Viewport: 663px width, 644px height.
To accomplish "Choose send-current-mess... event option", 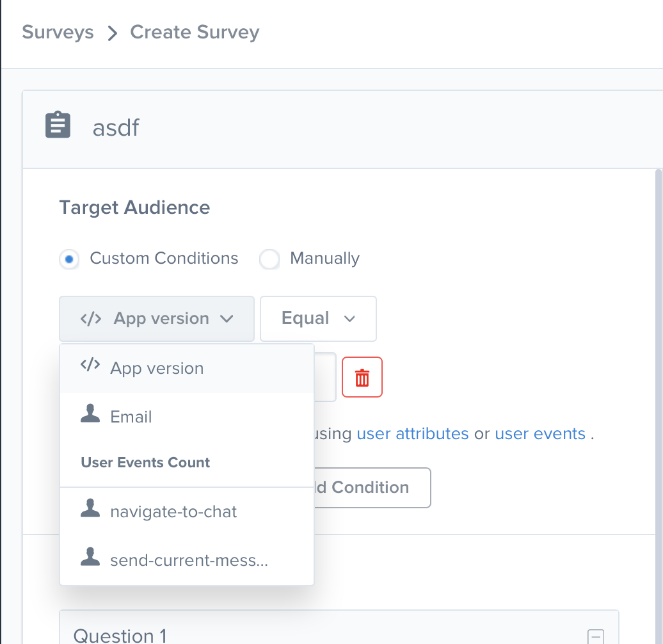I will [x=188, y=561].
